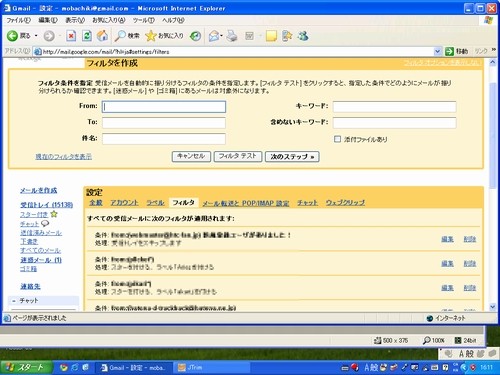Click 削除 for the third filter row
The height and width of the screenshot is (375, 500).
tap(470, 288)
